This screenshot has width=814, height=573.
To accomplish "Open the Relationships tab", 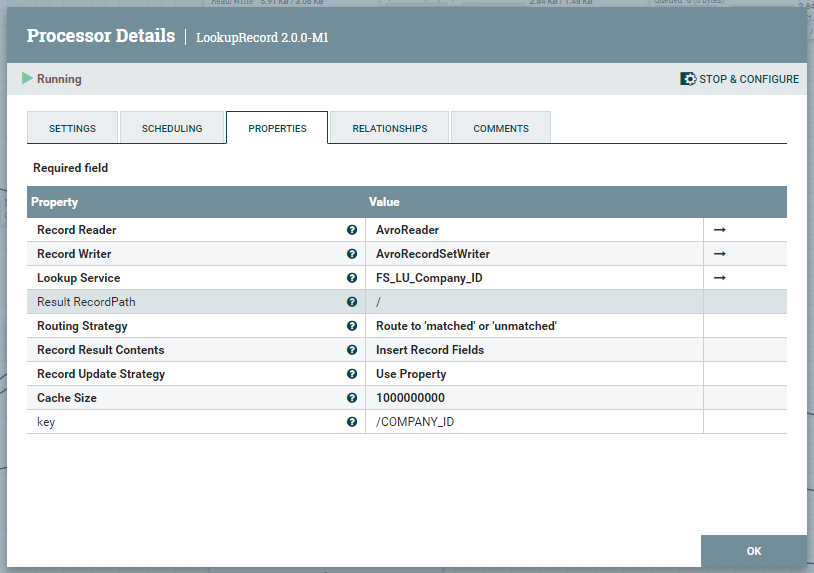I will pos(390,128).
